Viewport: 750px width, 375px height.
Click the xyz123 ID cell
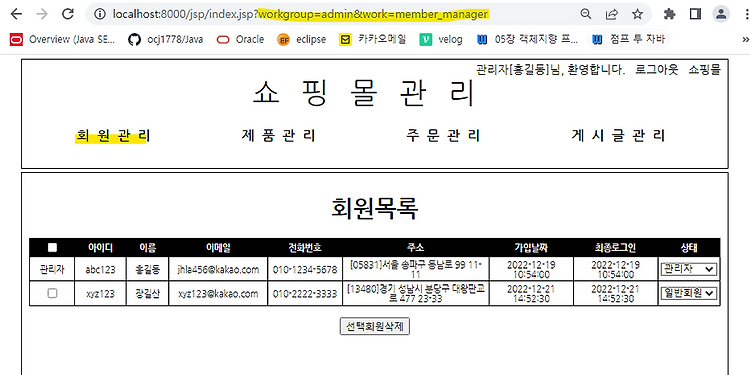(100, 294)
